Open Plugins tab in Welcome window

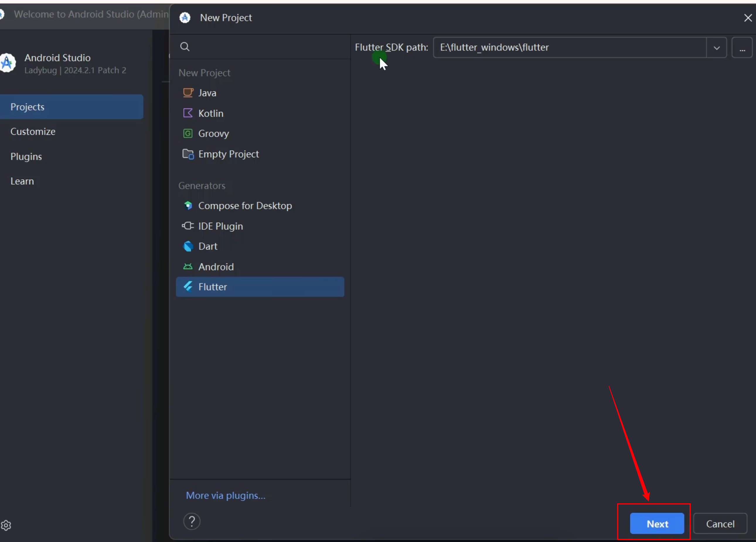coord(72,156)
